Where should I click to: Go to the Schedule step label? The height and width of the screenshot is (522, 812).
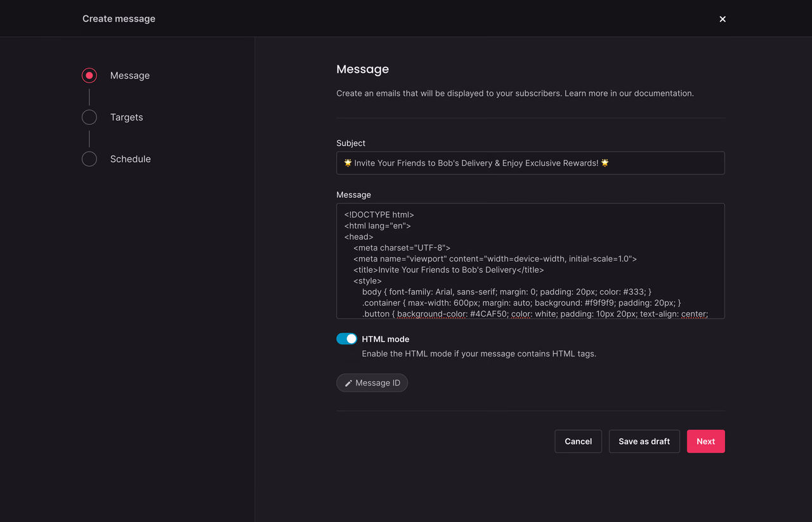(131, 159)
